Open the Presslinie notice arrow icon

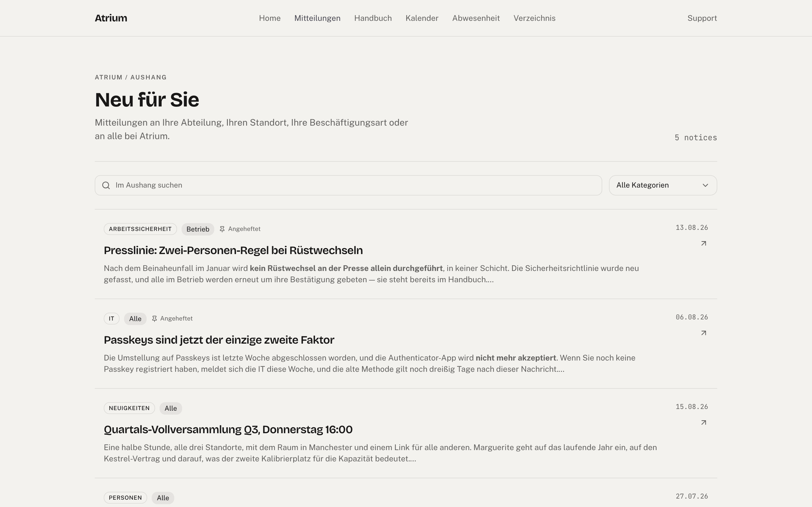tap(704, 243)
